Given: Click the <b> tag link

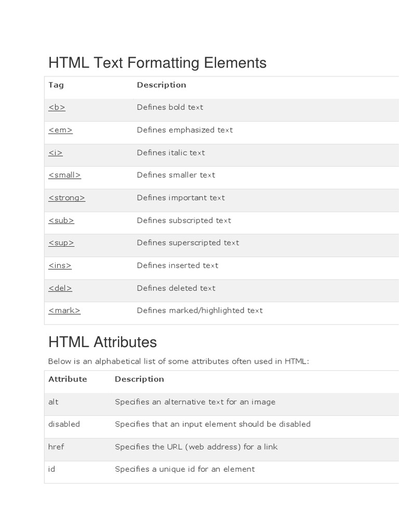Looking at the screenshot, I should [57, 108].
